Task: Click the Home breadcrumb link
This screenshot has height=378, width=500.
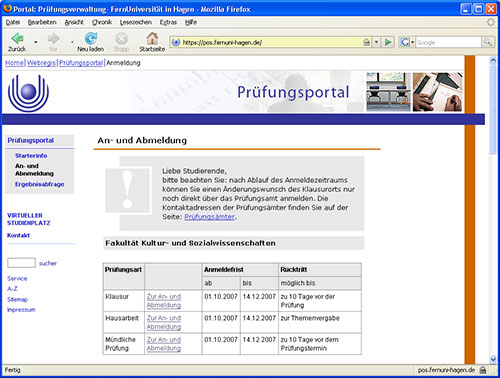Action: click(x=14, y=63)
